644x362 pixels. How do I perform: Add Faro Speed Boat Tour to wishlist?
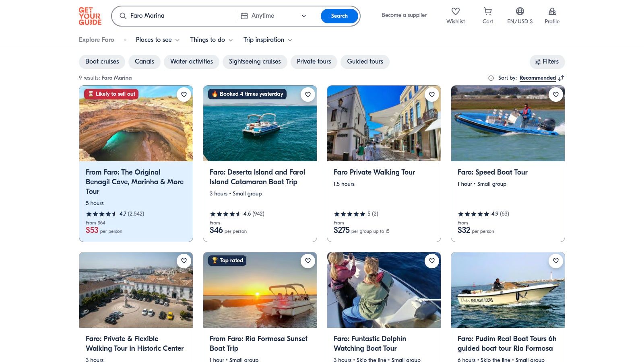556,95
